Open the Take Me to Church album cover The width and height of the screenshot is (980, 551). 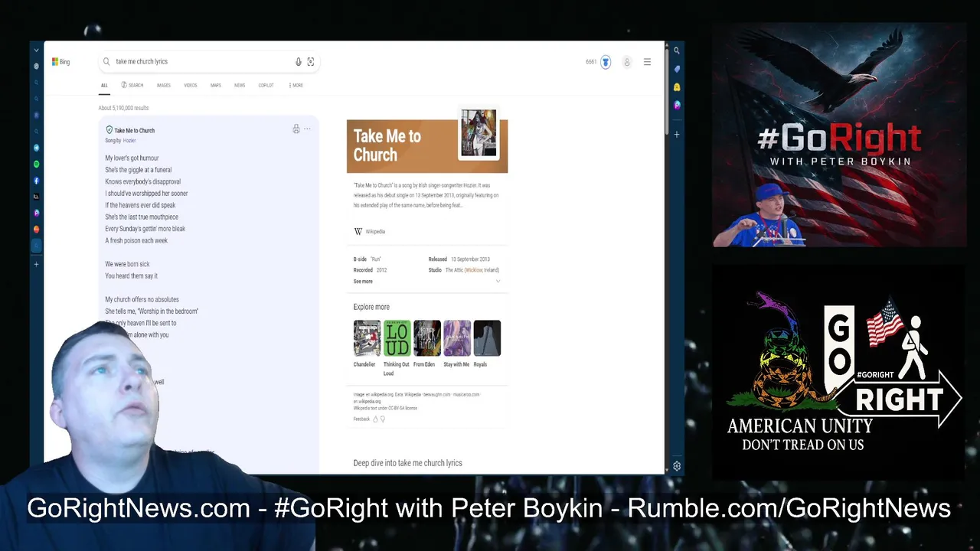click(479, 132)
